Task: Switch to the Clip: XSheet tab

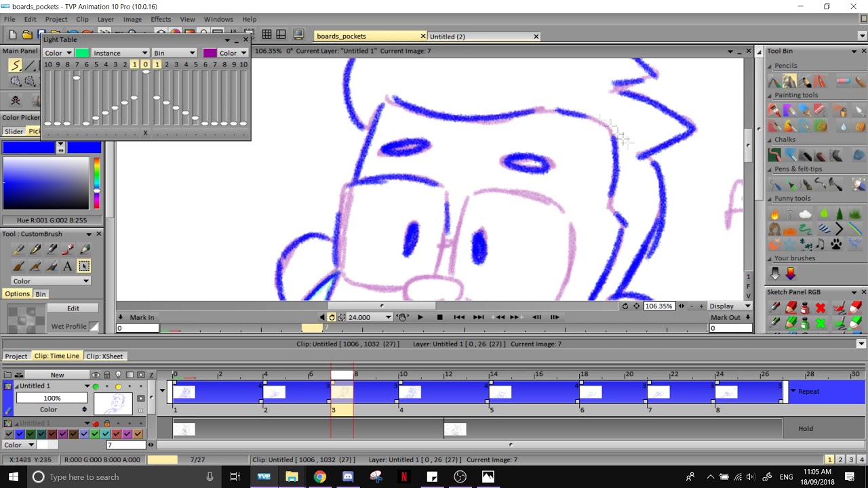Action: coord(104,357)
